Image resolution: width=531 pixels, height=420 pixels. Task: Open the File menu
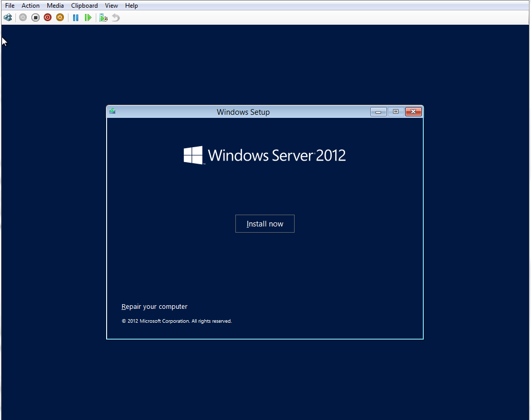coord(10,6)
